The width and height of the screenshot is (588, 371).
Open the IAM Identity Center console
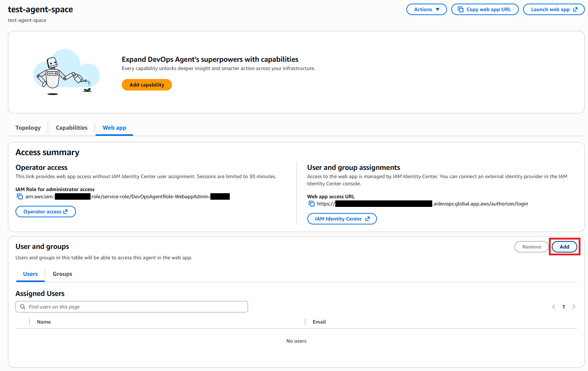tap(341, 218)
